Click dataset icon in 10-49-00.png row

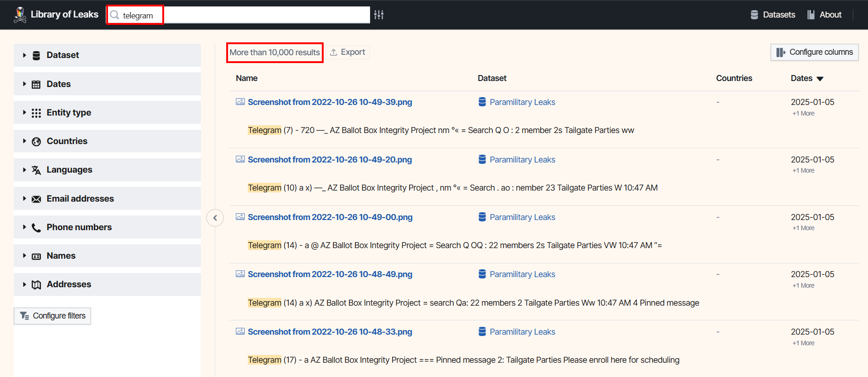tap(482, 217)
